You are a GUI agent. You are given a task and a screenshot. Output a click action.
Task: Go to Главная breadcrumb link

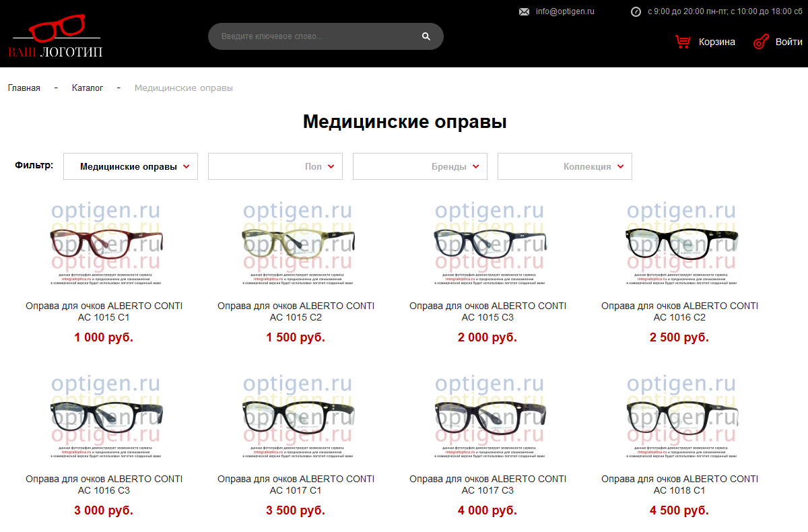24,88
